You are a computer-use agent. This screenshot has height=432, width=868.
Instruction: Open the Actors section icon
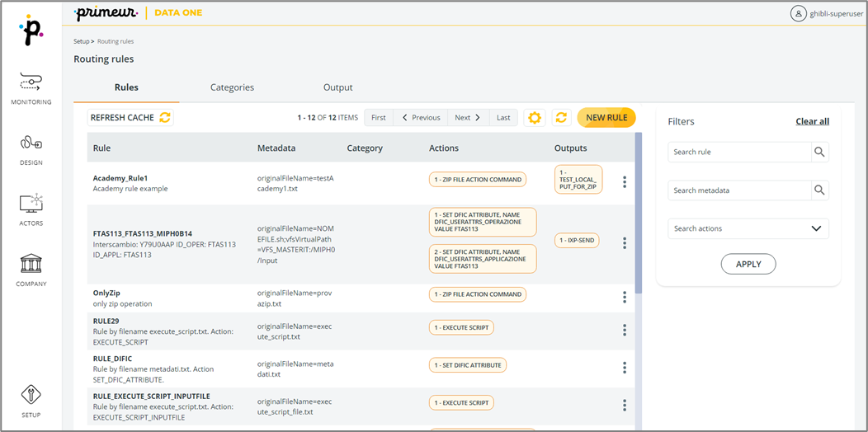(x=31, y=204)
